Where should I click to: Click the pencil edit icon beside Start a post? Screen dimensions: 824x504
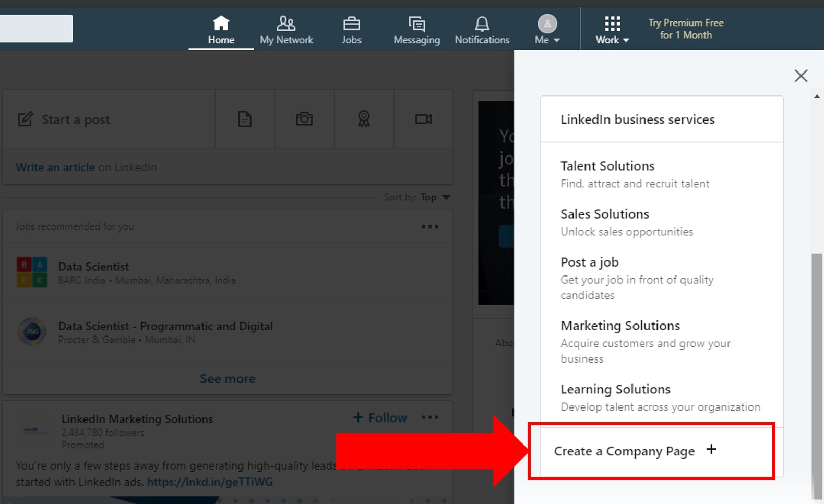pyautogui.click(x=26, y=119)
